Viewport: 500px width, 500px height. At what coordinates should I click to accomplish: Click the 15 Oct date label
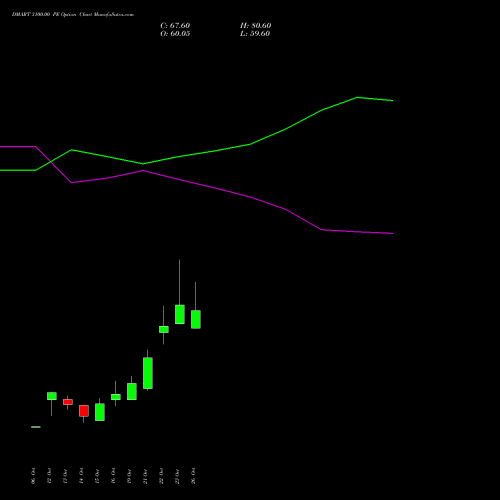(97, 476)
